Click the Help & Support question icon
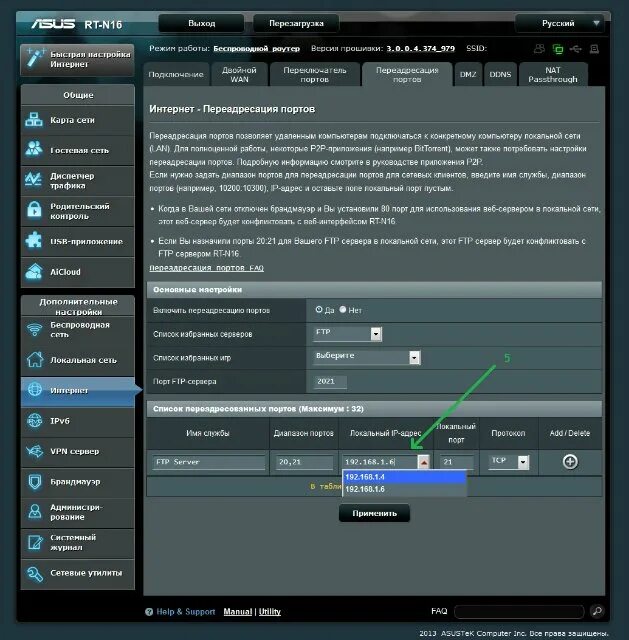 pos(149,611)
